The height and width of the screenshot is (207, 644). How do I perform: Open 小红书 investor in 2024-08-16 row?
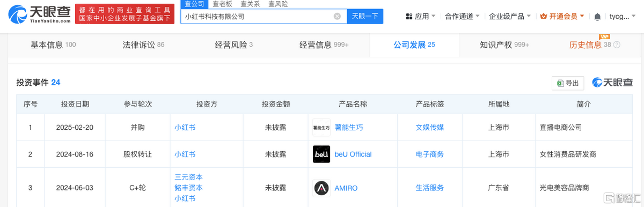pyautogui.click(x=185, y=154)
